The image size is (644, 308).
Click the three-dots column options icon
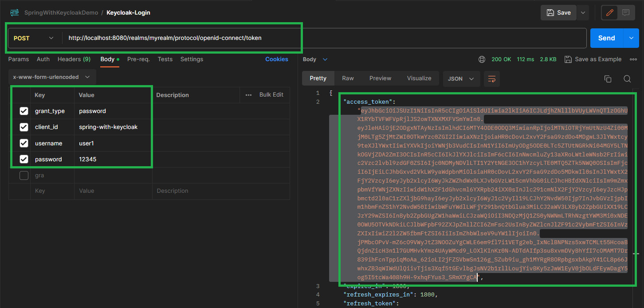pyautogui.click(x=248, y=95)
